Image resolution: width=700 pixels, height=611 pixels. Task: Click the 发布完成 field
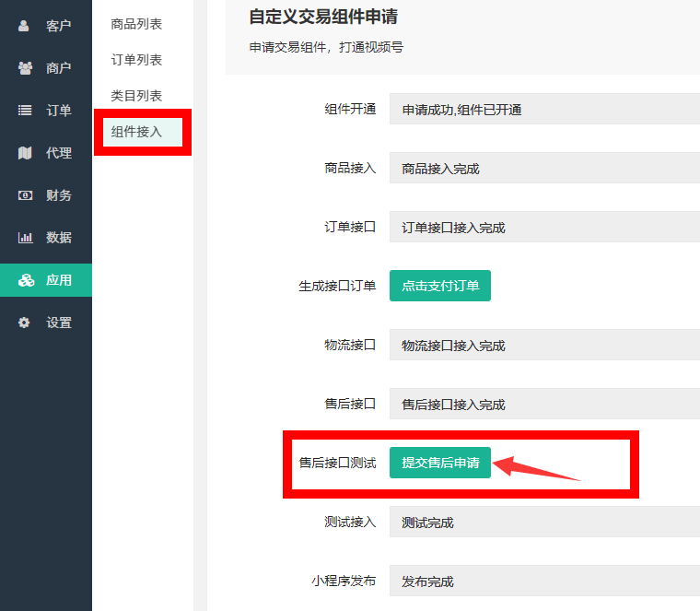pos(544,581)
